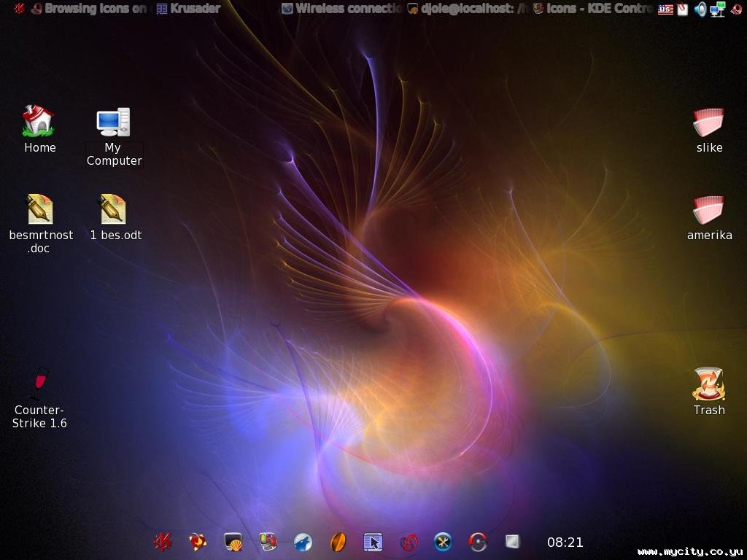The height and width of the screenshot is (560, 747).
Task: Click the US flag keyboard layout indicator
Action: coord(665,9)
